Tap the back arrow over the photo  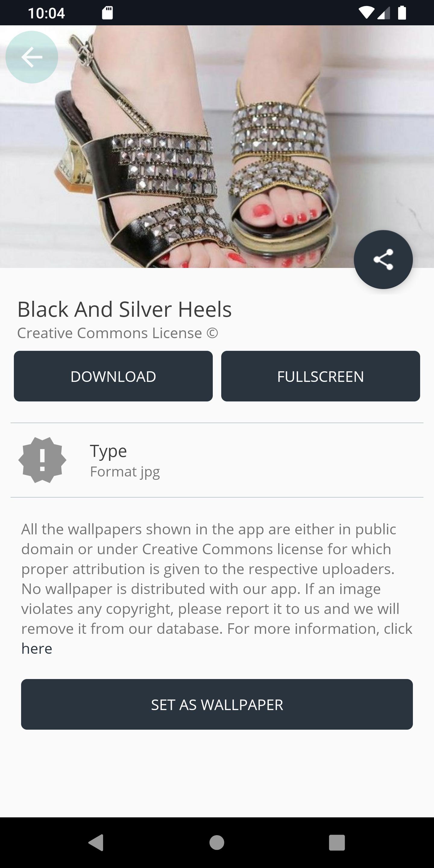pyautogui.click(x=32, y=57)
